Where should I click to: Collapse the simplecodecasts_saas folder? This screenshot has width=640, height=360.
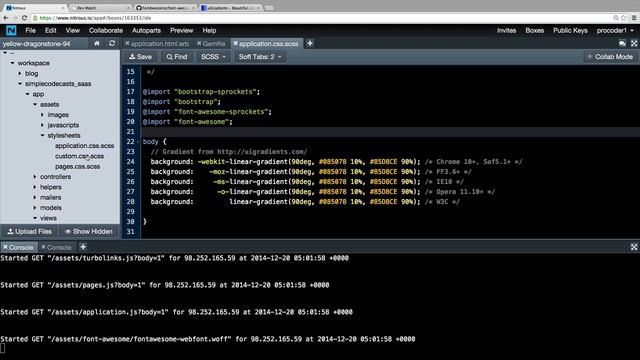coord(20,84)
